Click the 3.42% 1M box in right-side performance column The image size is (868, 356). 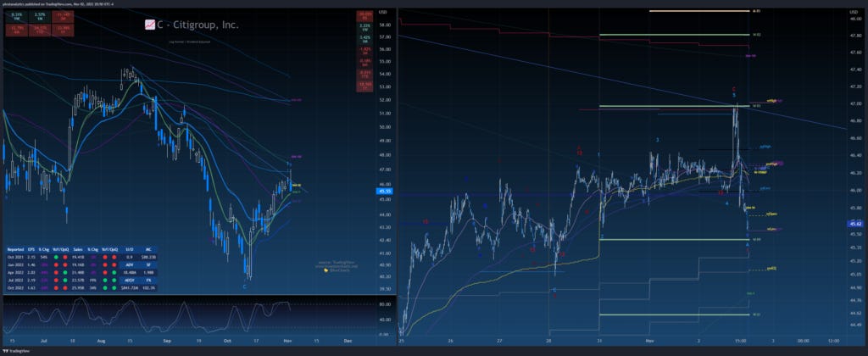[x=364, y=40]
